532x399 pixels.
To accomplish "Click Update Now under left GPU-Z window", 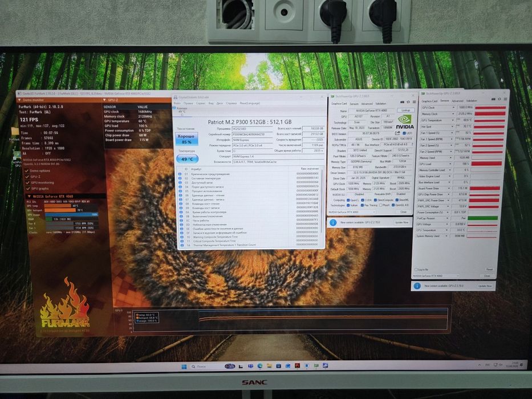I will [x=401, y=222].
